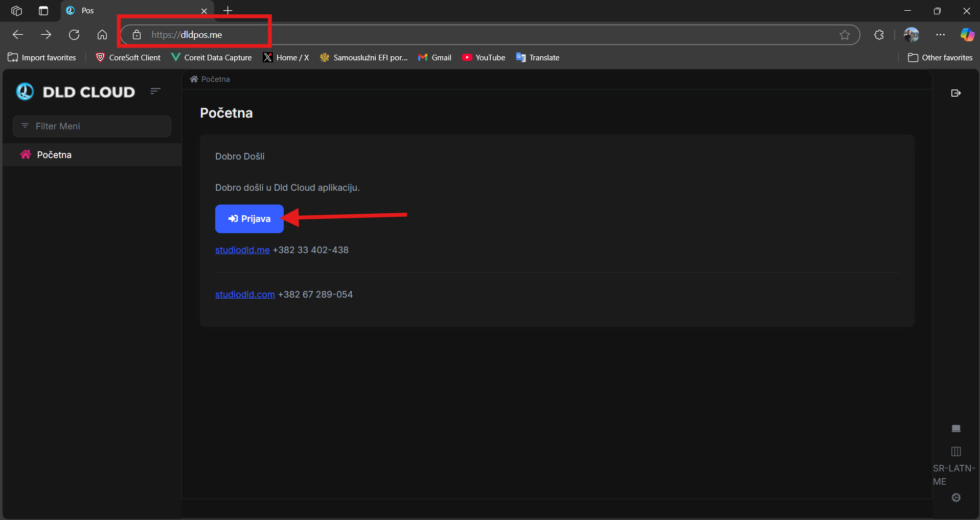The image size is (980, 520).
Task: Open the tab actions menu icon
Action: coord(43,11)
